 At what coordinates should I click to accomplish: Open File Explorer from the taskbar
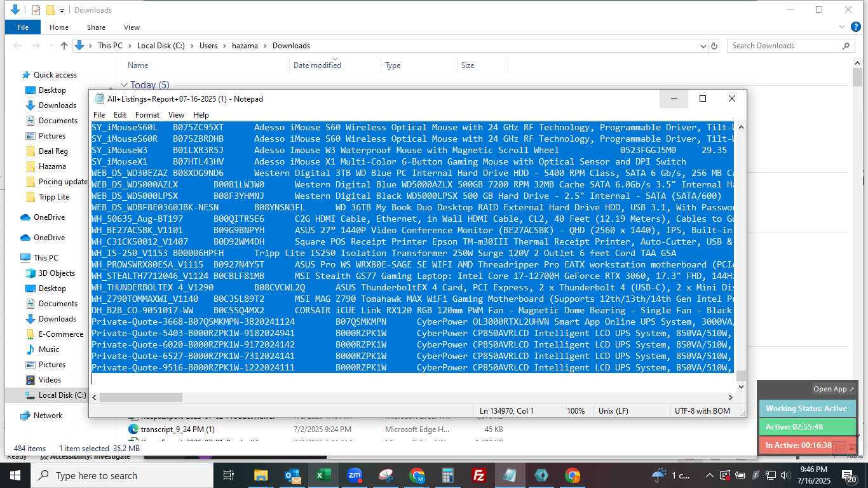pyautogui.click(x=261, y=475)
